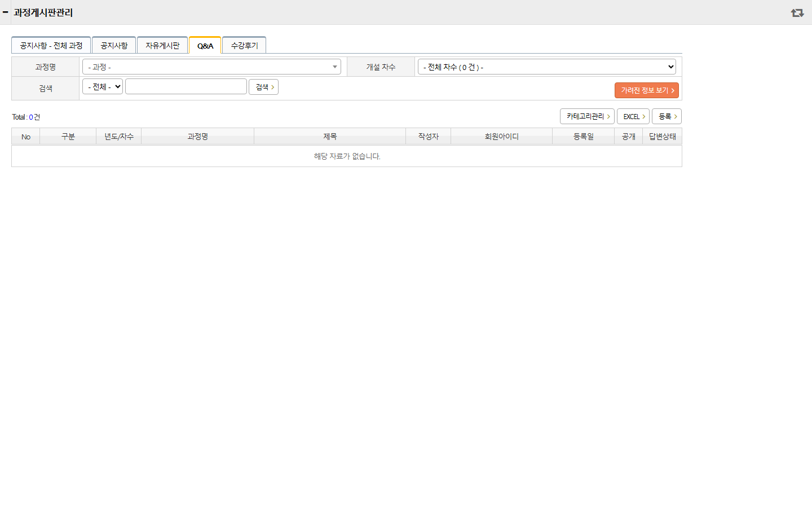This screenshot has width=812, height=508.
Task: Go to the 수강후기 tab
Action: click(x=244, y=45)
